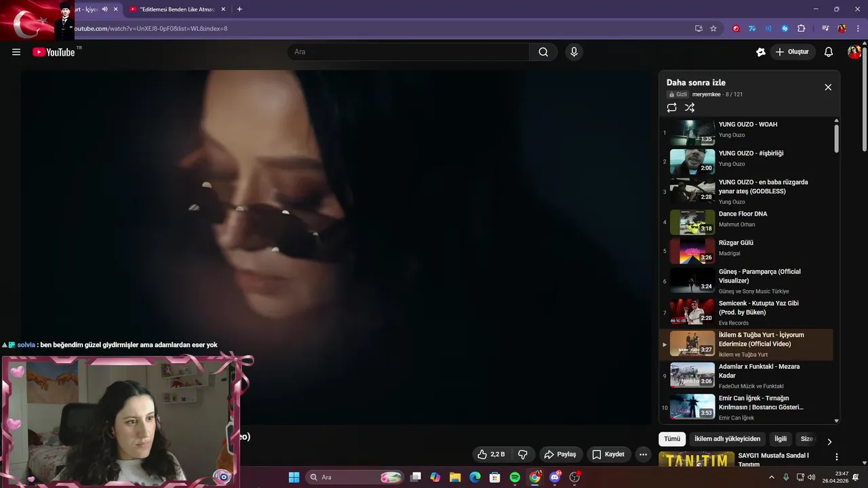The image size is (868, 488).
Task: Dislike the video with thumbs-down
Action: pos(523,454)
